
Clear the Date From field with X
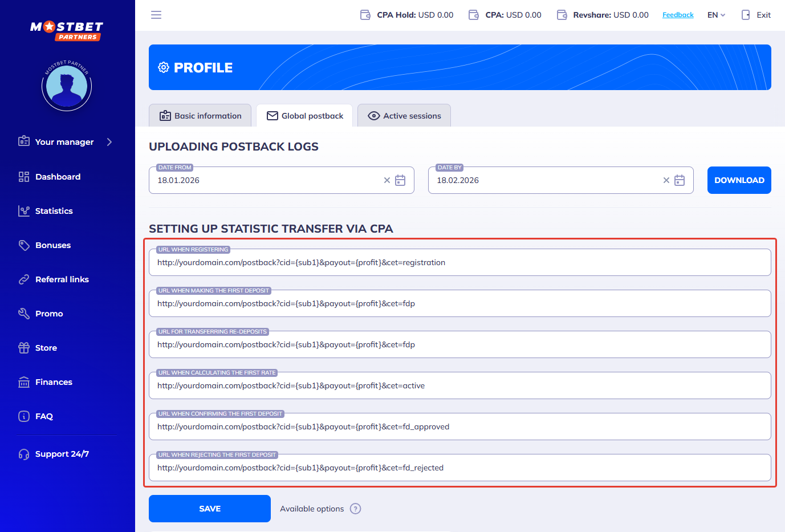(387, 180)
